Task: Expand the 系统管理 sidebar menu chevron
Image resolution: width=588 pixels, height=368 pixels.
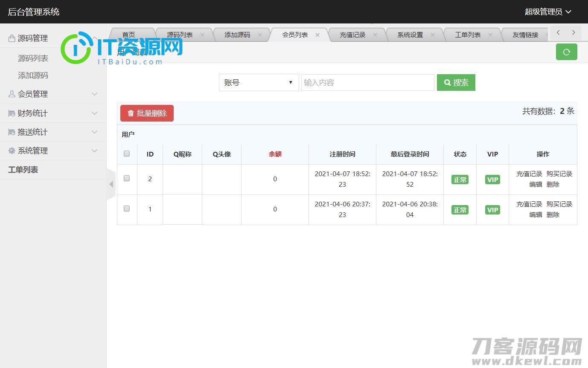Action: point(95,151)
